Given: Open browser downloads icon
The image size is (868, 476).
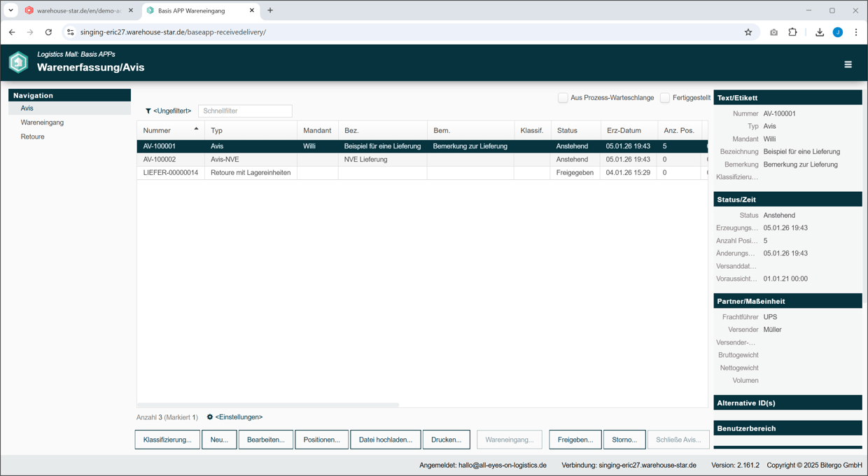Looking at the screenshot, I should (x=819, y=32).
